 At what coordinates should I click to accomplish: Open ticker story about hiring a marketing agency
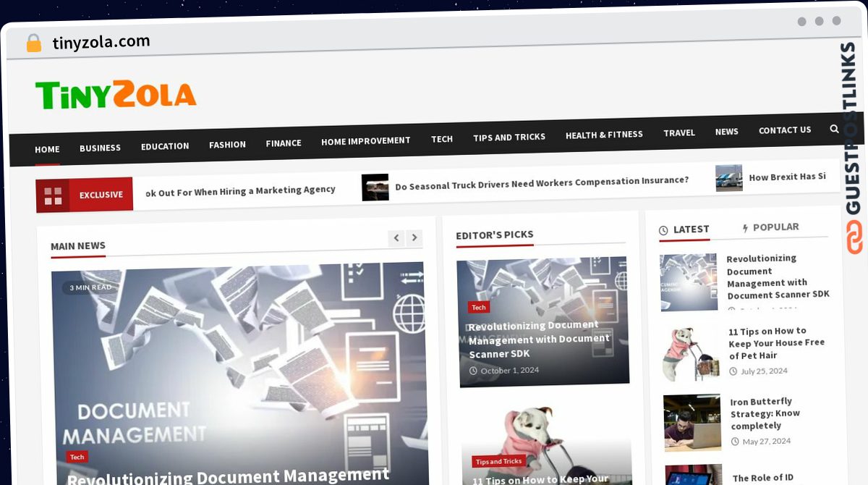coord(240,191)
